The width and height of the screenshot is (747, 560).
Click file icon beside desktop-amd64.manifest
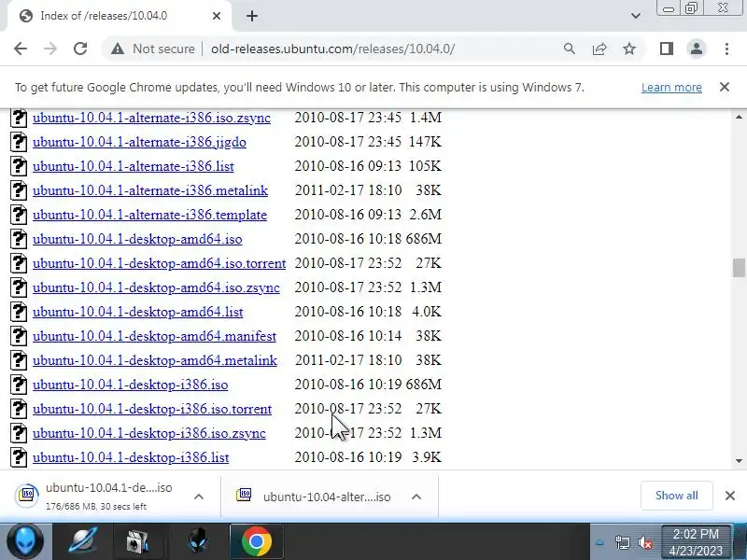[x=19, y=336]
